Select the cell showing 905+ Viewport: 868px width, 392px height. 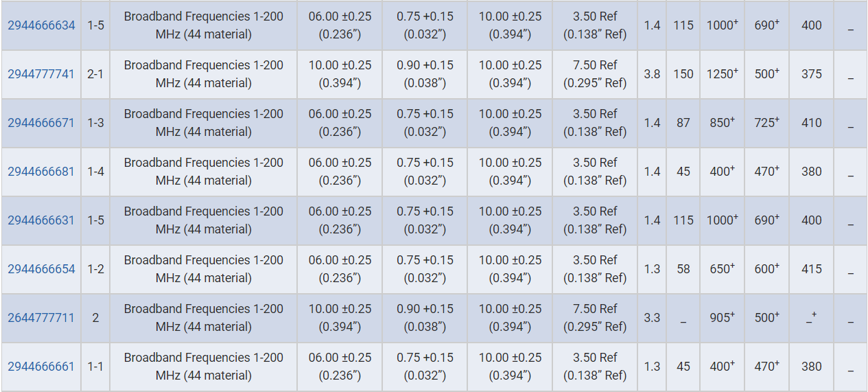[722, 318]
